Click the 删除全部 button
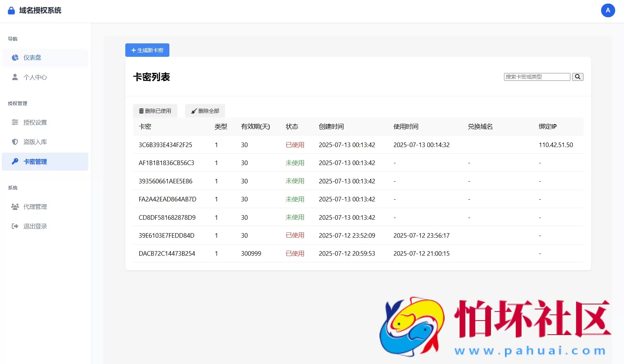The width and height of the screenshot is (624, 364). tap(205, 110)
